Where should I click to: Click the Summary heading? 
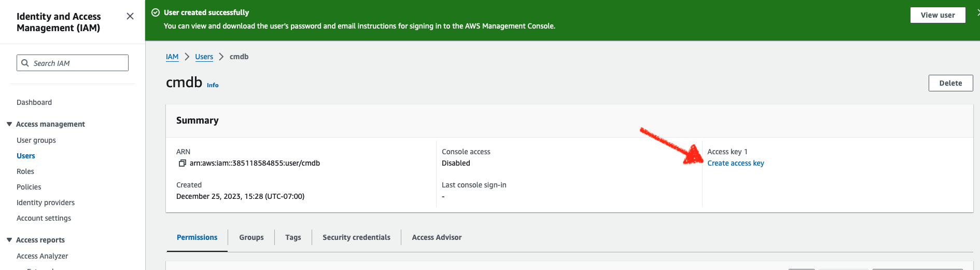click(198, 120)
